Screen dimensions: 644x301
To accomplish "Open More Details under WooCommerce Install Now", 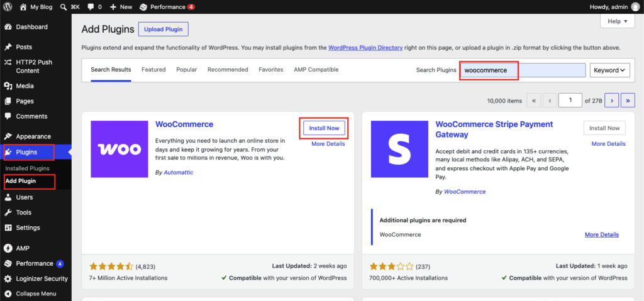I will point(328,144).
